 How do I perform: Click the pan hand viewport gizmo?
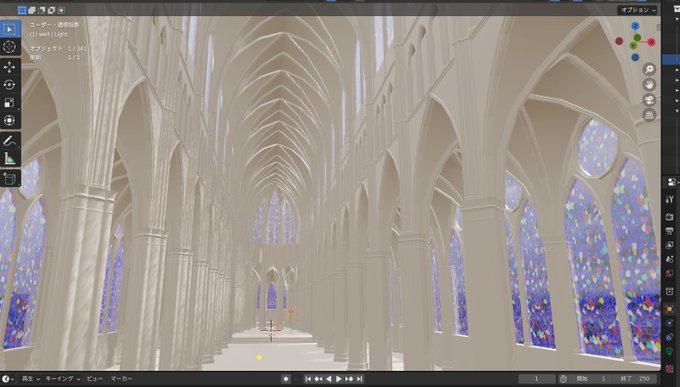pyautogui.click(x=649, y=85)
